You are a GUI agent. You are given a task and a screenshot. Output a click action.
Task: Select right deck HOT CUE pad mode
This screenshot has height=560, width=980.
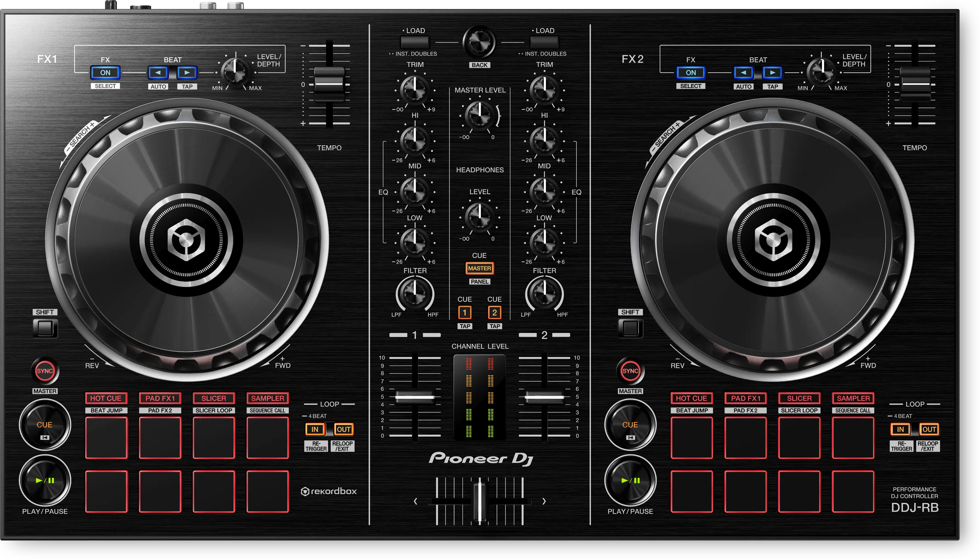point(692,398)
